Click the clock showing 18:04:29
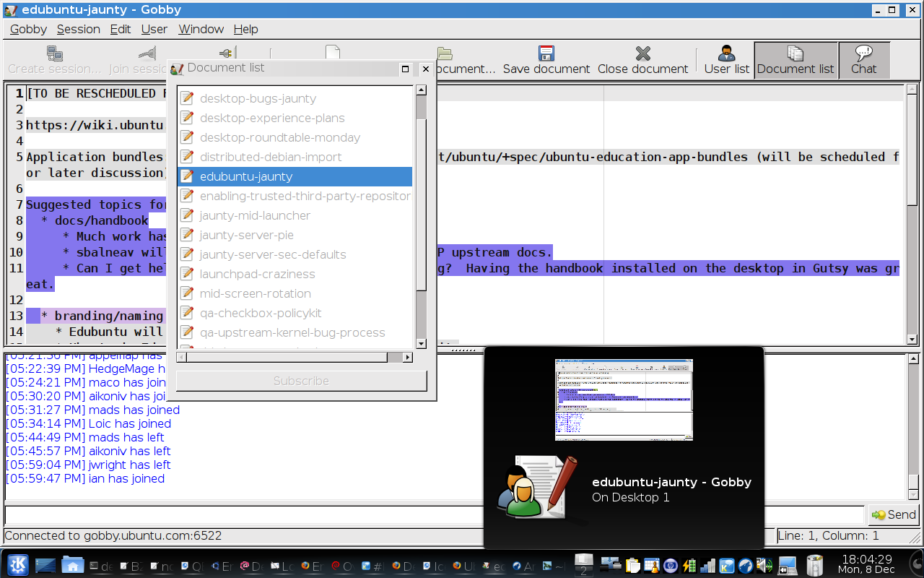924x578 pixels. (866, 558)
